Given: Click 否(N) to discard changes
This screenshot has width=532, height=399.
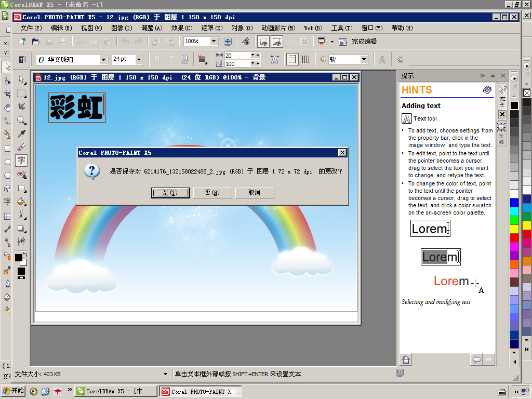Looking at the screenshot, I should [212, 193].
